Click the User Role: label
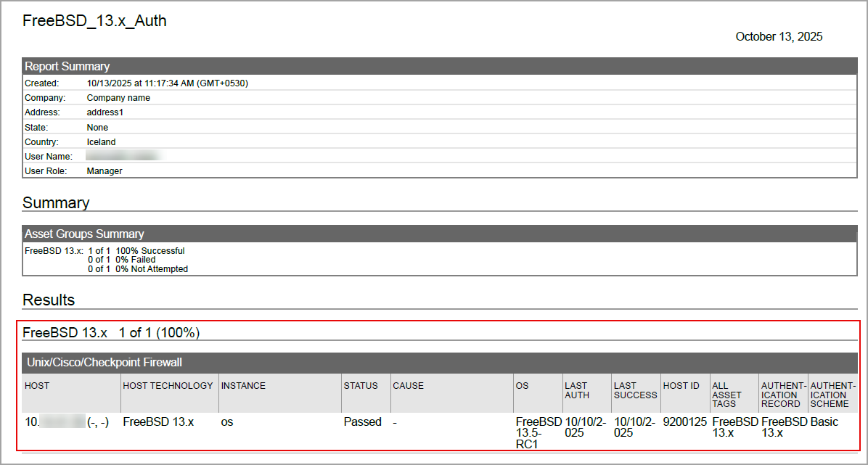The width and height of the screenshot is (868, 465). 46,171
